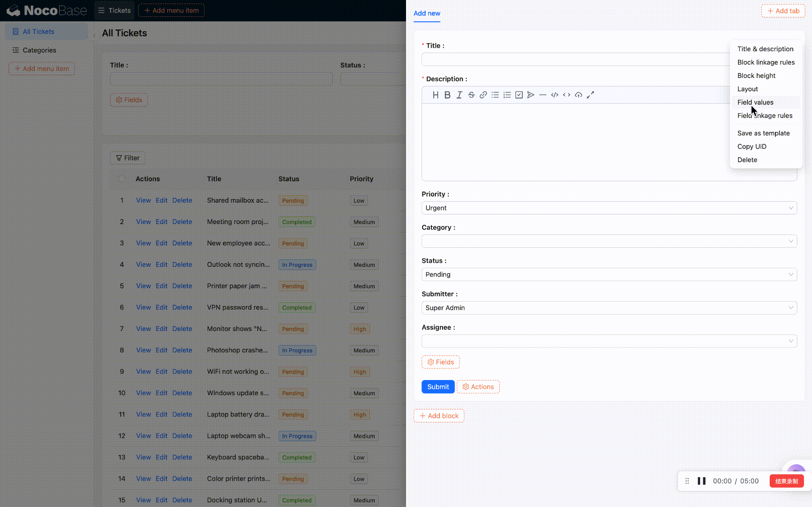Expand Description editor to fullscreen

pos(591,95)
